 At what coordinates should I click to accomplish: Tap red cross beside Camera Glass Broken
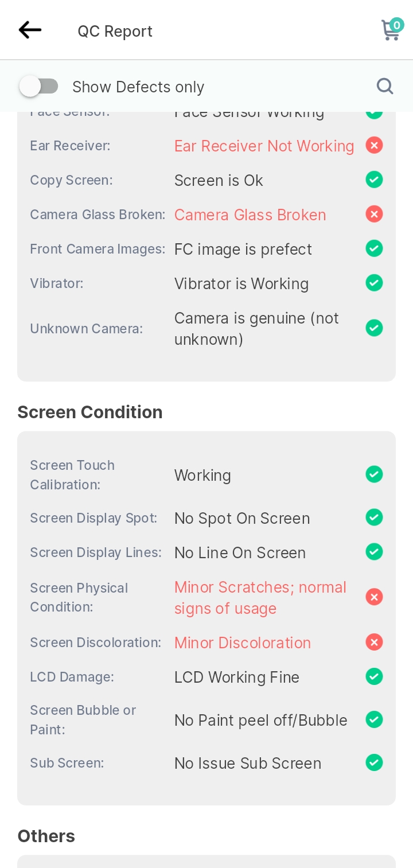[x=374, y=215]
